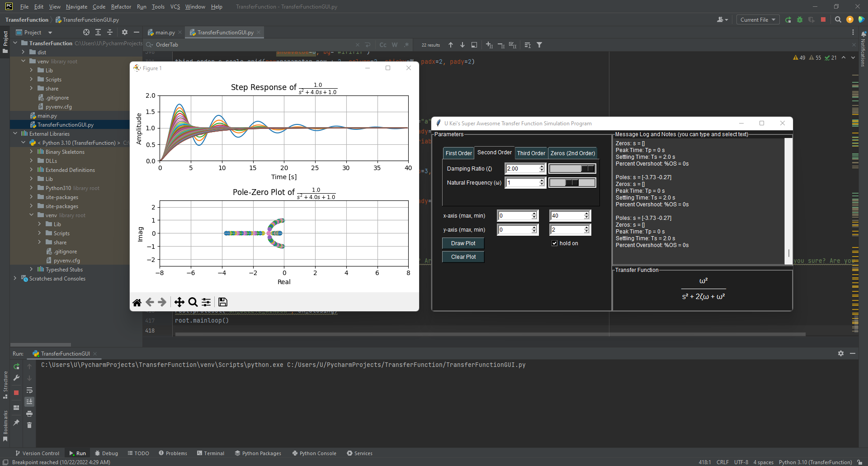Open Search Everywhere magnifier in top toolbar
Image resolution: width=868 pixels, height=466 pixels.
838,19
